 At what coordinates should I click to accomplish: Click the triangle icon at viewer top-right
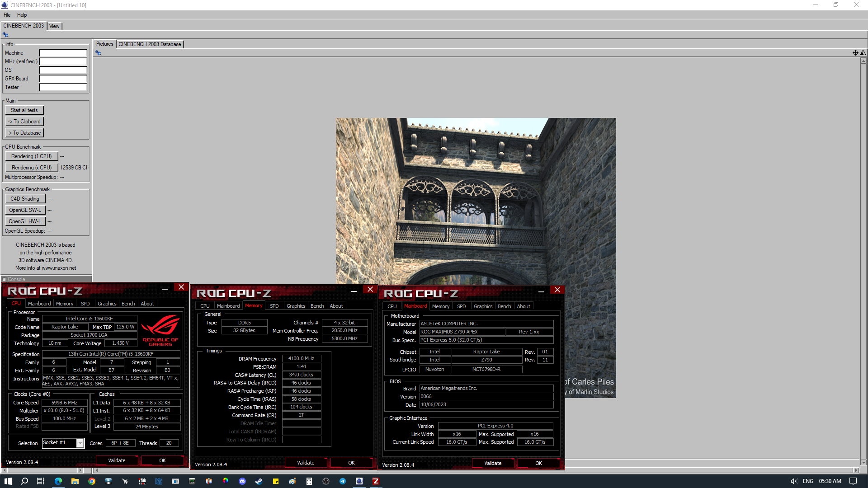tap(863, 53)
